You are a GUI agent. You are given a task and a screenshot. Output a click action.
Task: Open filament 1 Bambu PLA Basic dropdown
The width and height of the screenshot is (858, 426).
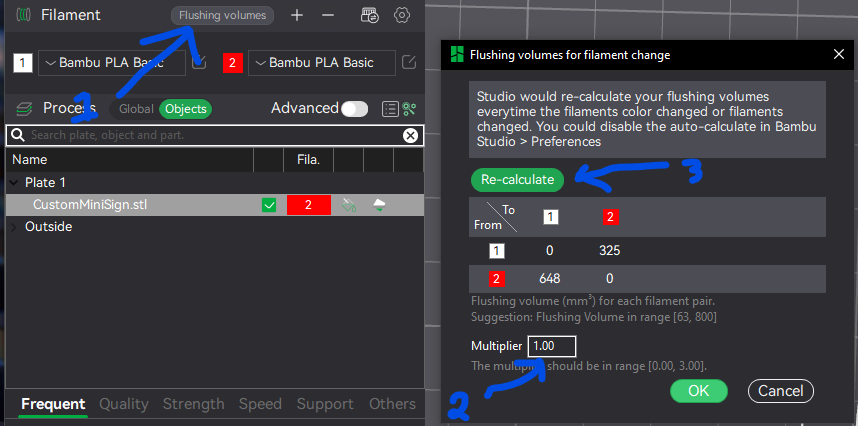pyautogui.click(x=112, y=63)
